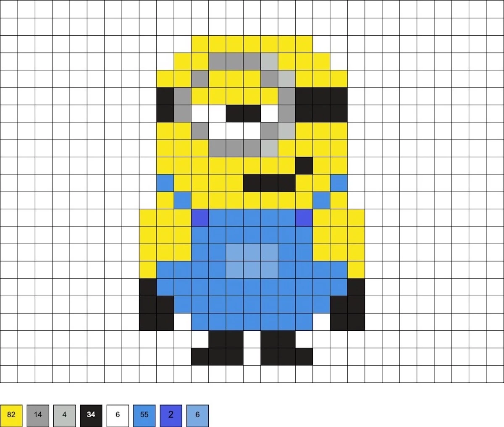Screen dimensions: 504x427
Task: Click the minion's left black shoe
Action: tap(217, 349)
